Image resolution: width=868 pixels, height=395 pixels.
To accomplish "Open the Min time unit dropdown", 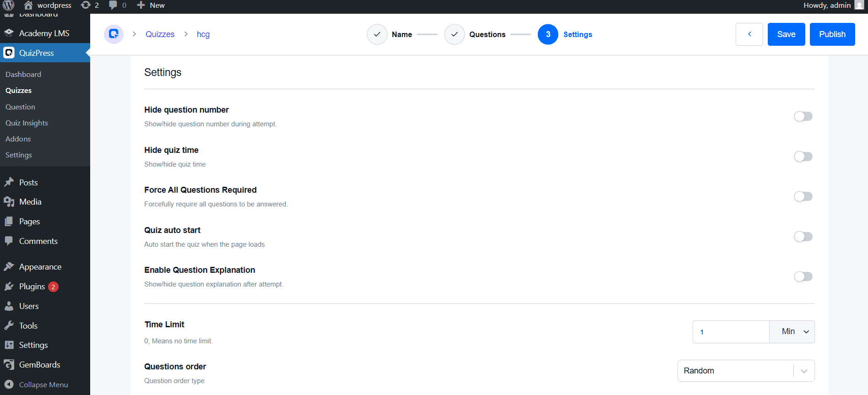I will click(x=792, y=331).
